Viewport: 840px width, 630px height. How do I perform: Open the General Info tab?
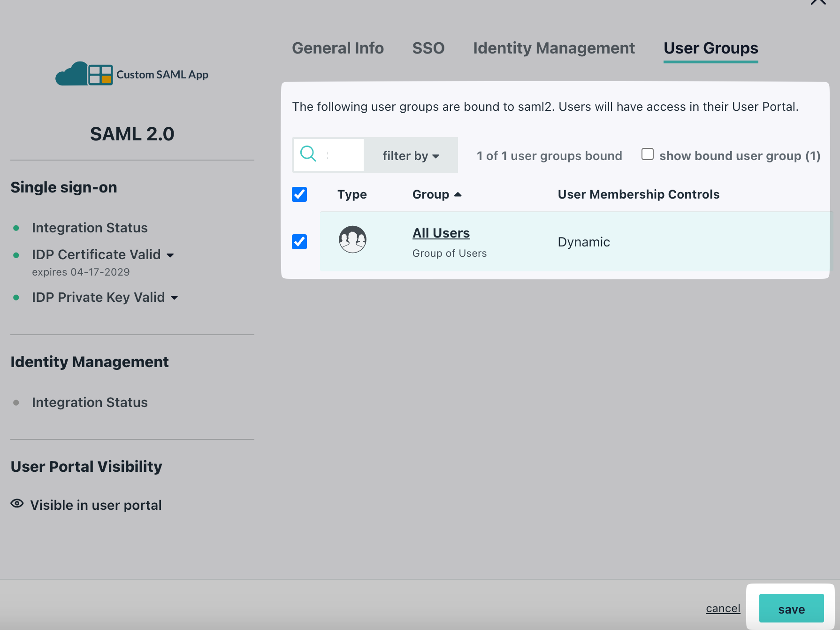(x=337, y=48)
